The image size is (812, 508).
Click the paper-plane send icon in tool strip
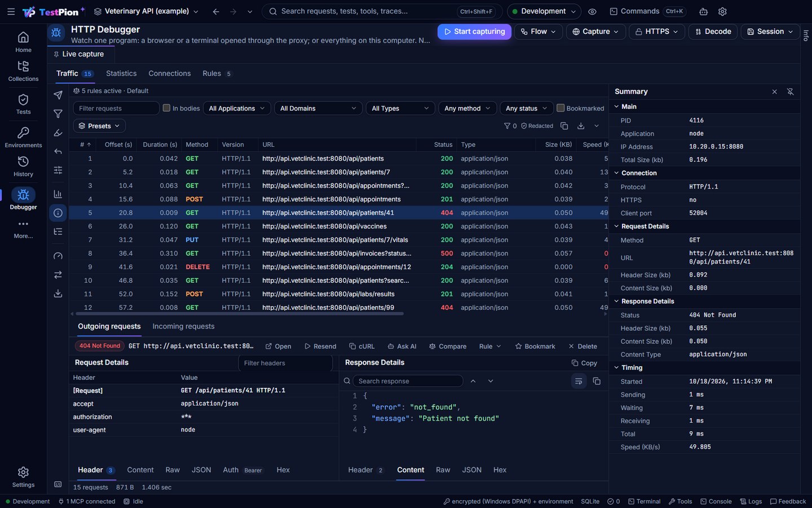pyautogui.click(x=58, y=95)
